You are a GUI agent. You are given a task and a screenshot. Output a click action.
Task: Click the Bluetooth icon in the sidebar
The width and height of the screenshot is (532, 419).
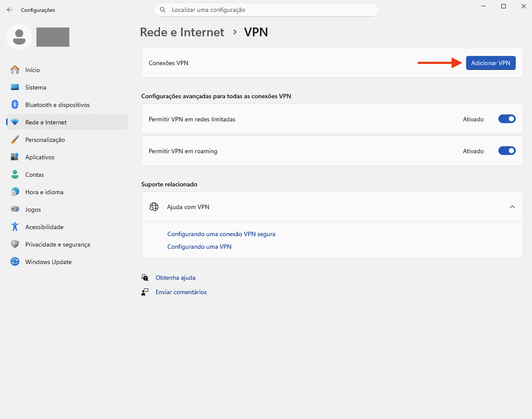(x=15, y=105)
